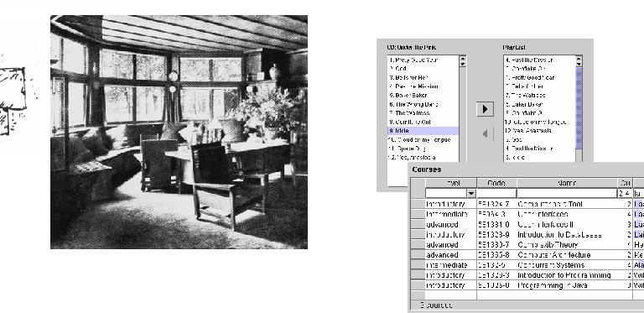This screenshot has width=644, height=313.
Task: Click the Level column header
Action: coord(451,183)
